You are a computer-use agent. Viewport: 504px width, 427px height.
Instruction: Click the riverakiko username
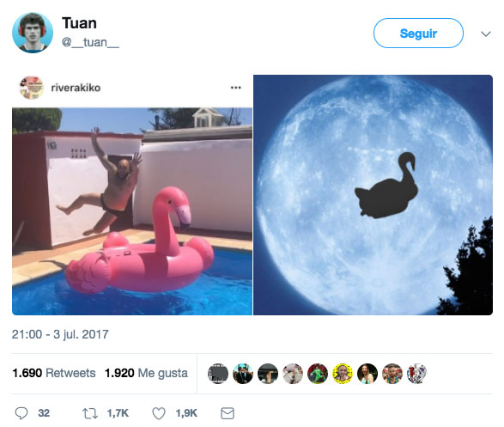point(76,88)
